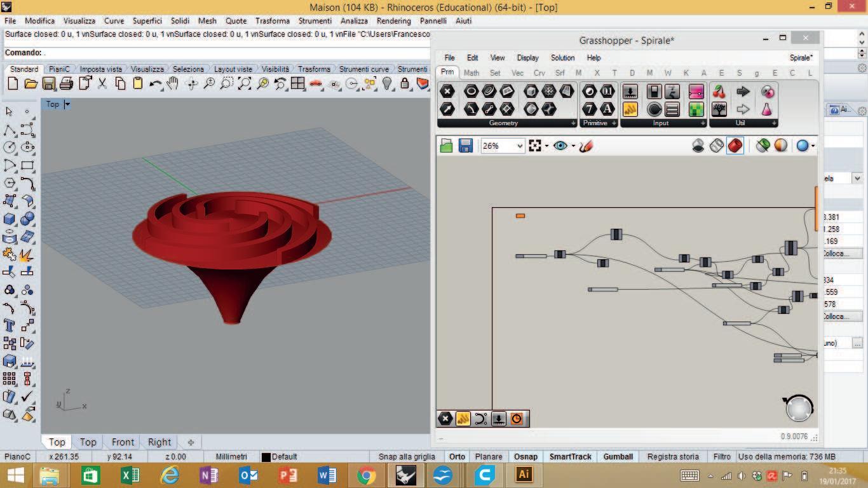Select the red shaded preview mode icon
868x488 pixels.
click(x=735, y=146)
